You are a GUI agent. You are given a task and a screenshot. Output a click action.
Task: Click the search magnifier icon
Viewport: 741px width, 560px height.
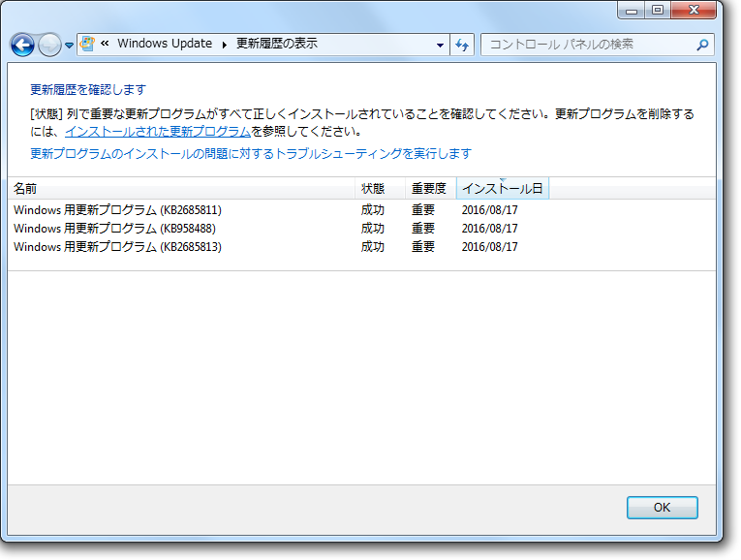702,45
